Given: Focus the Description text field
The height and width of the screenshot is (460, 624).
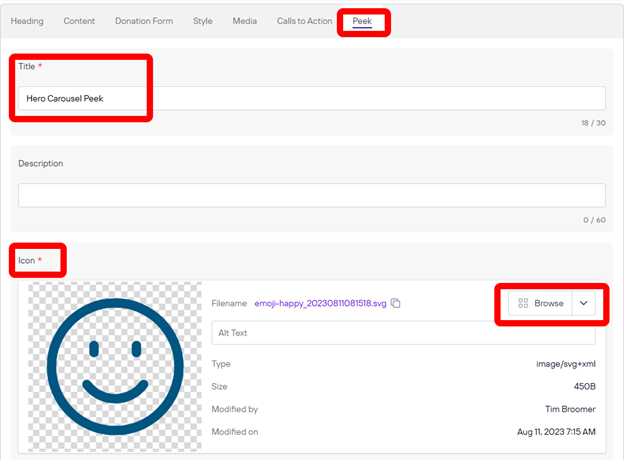Looking at the screenshot, I should click(312, 195).
